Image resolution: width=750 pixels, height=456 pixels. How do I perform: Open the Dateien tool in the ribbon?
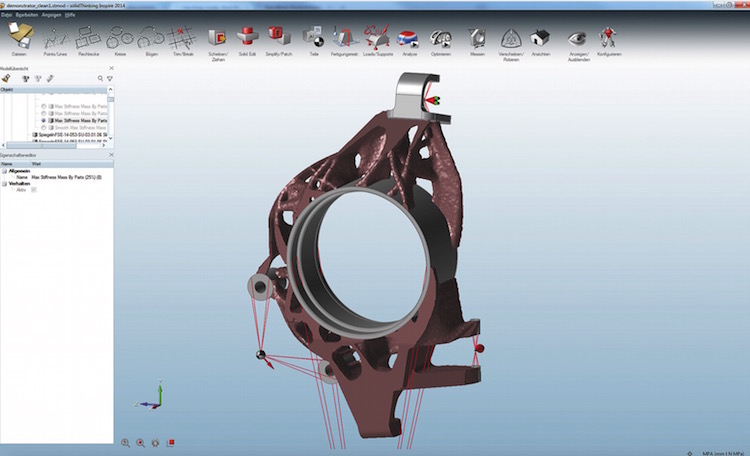18,38
